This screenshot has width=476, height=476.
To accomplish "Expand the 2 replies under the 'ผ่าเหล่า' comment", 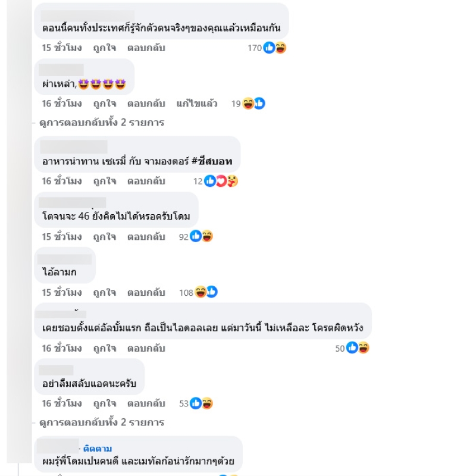I will pyautogui.click(x=102, y=123).
